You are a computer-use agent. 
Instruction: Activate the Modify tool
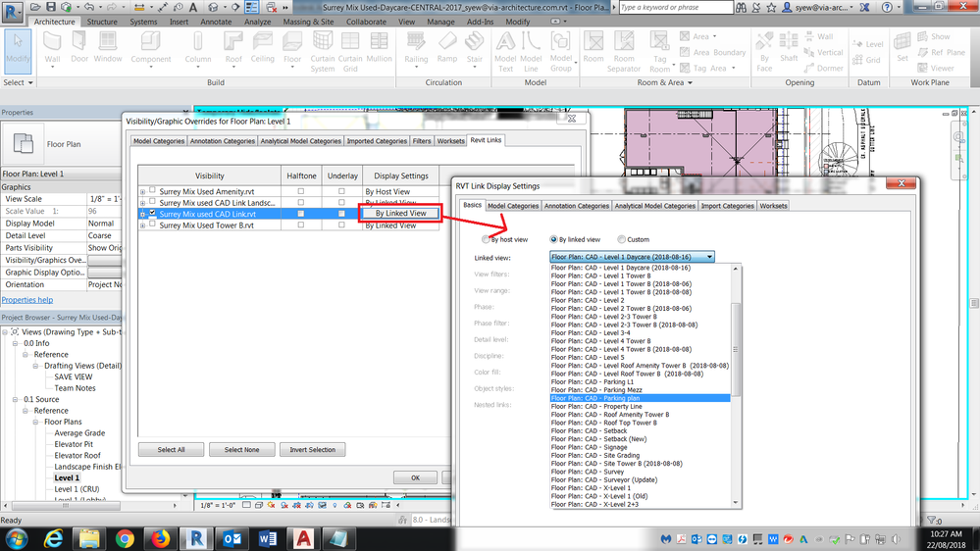(18, 49)
